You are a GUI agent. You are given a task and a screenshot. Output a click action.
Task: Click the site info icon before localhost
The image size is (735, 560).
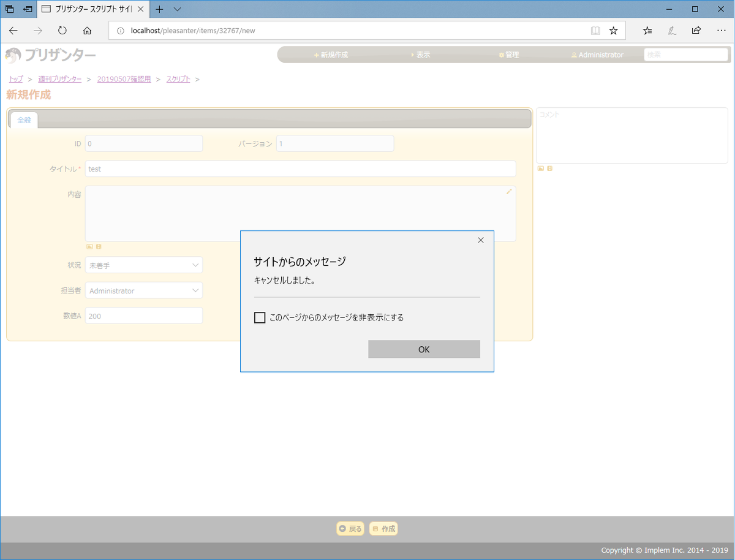click(121, 31)
